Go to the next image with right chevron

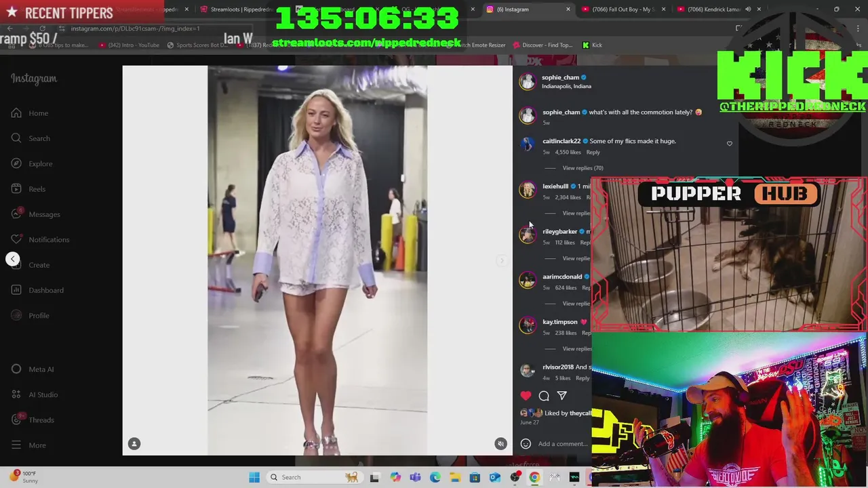click(502, 260)
